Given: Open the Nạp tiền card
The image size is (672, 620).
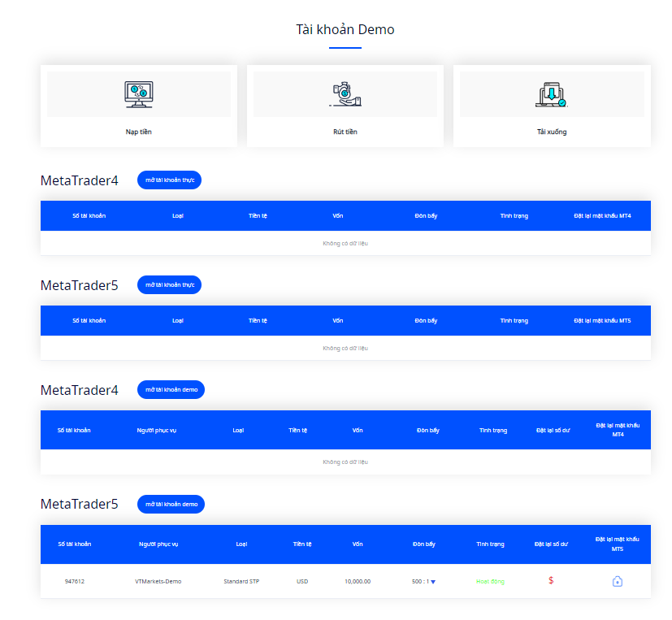Looking at the screenshot, I should click(x=138, y=106).
